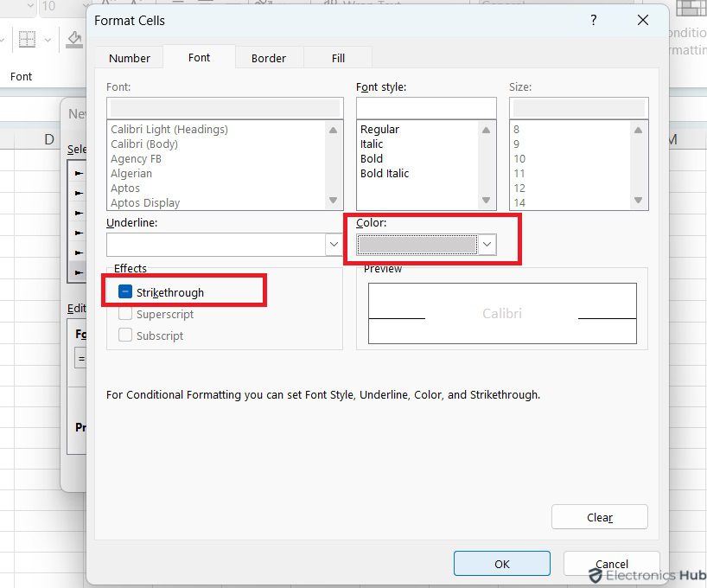Screen dimensions: 707x588
Task: Open the Underline dropdown
Action: 334,245
